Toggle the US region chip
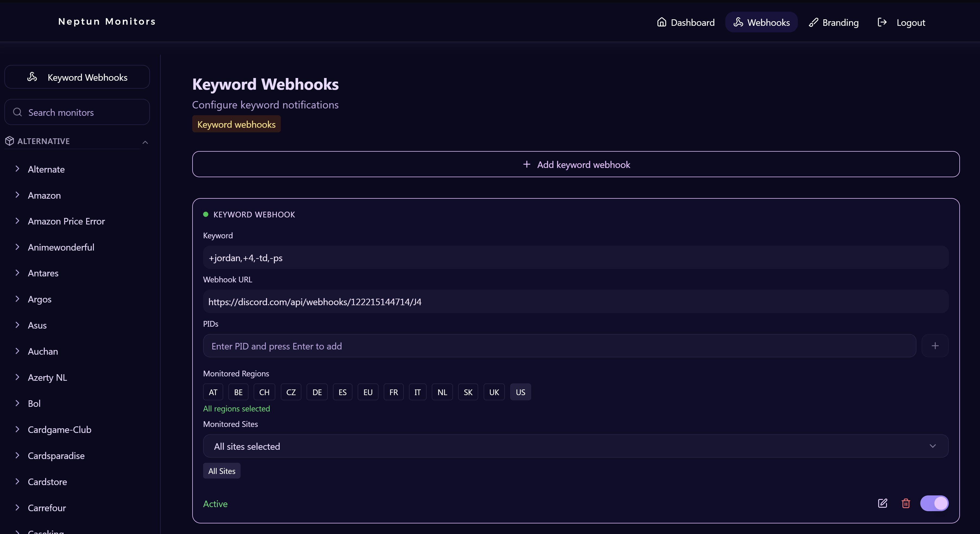 (x=520, y=392)
